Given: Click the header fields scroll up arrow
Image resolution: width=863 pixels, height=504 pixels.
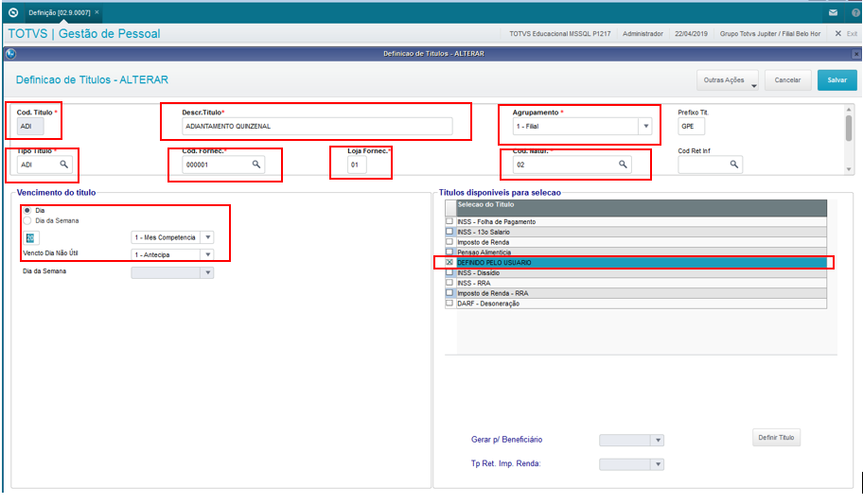Looking at the screenshot, I should coord(849,110).
